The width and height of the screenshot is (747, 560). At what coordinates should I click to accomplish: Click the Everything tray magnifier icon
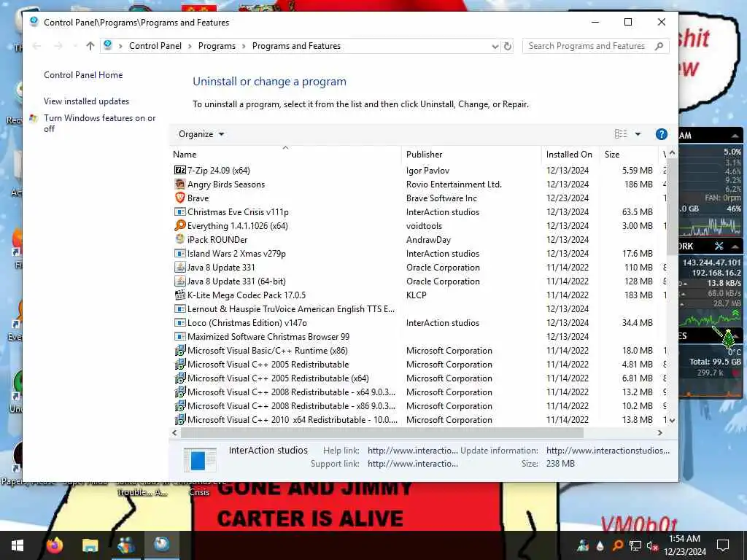pos(617,545)
